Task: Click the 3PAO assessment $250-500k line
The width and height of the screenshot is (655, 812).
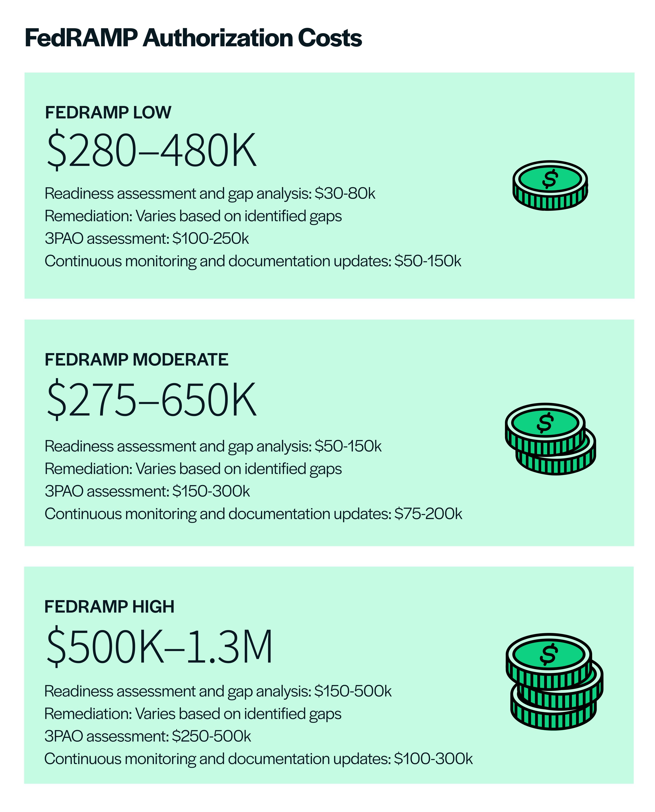Action: tap(148, 736)
